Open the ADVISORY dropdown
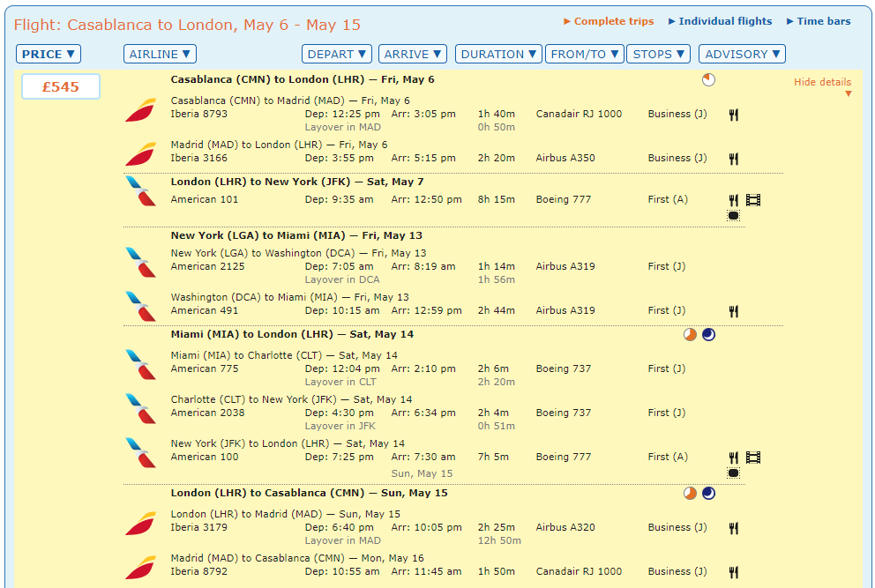This screenshot has width=875, height=588. click(742, 54)
